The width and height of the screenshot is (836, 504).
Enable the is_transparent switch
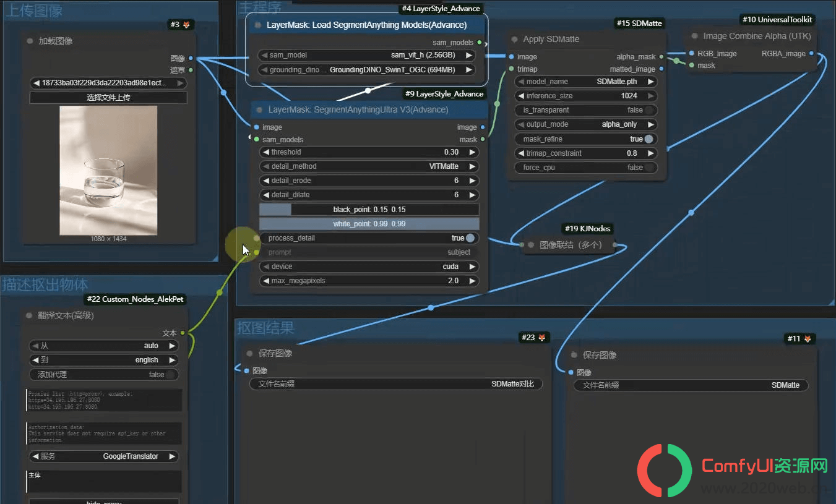pyautogui.click(x=649, y=110)
